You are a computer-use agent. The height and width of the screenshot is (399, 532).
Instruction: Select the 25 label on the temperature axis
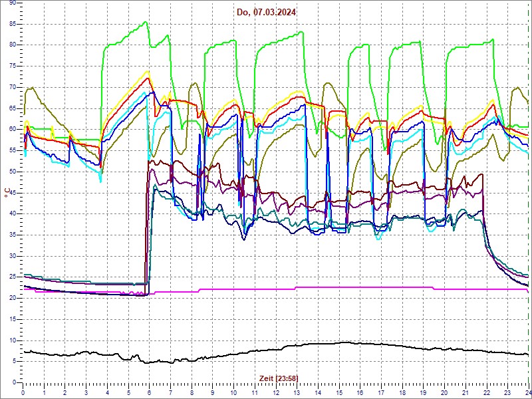[12, 277]
